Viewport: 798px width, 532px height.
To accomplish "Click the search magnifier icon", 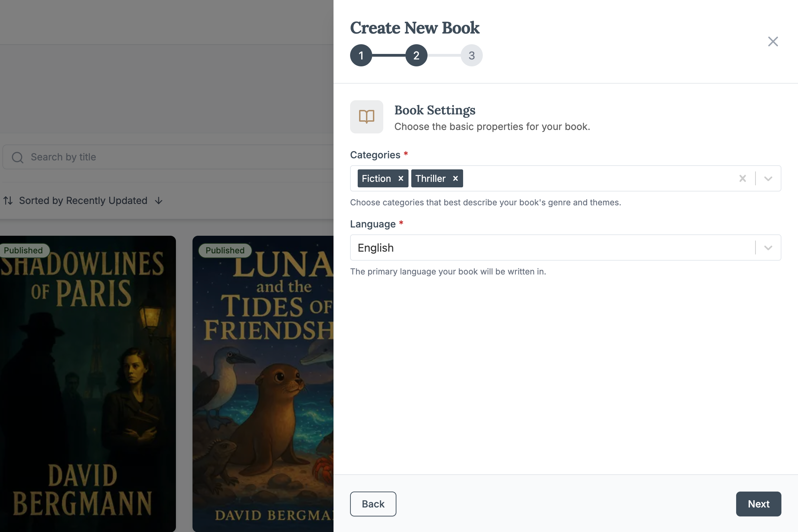I will 18,157.
